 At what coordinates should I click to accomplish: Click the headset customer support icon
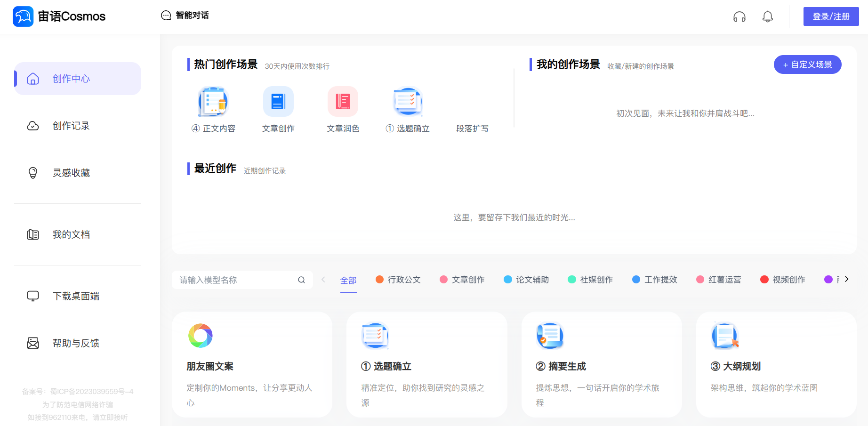739,17
